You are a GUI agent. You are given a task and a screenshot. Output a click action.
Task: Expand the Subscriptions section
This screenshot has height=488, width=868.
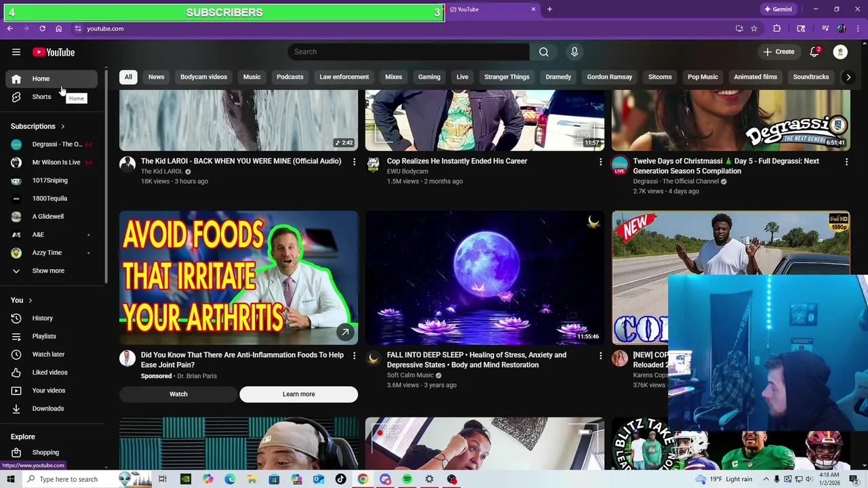pos(38,126)
